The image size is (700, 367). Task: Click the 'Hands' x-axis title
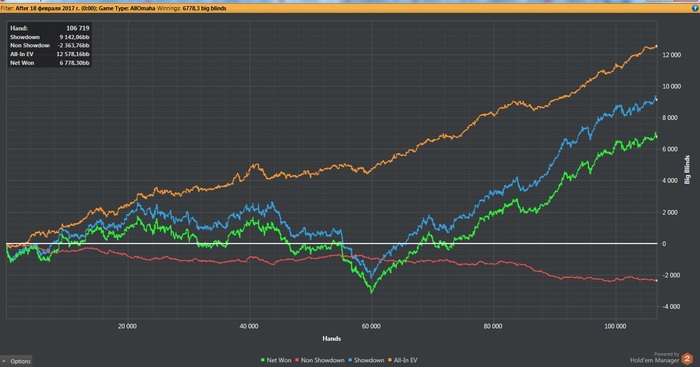point(332,339)
